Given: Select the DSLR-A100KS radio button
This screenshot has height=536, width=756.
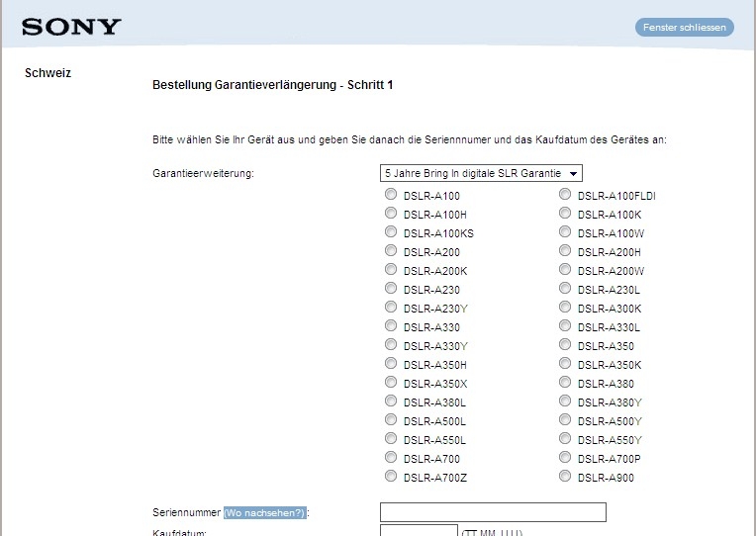Looking at the screenshot, I should point(391,231).
